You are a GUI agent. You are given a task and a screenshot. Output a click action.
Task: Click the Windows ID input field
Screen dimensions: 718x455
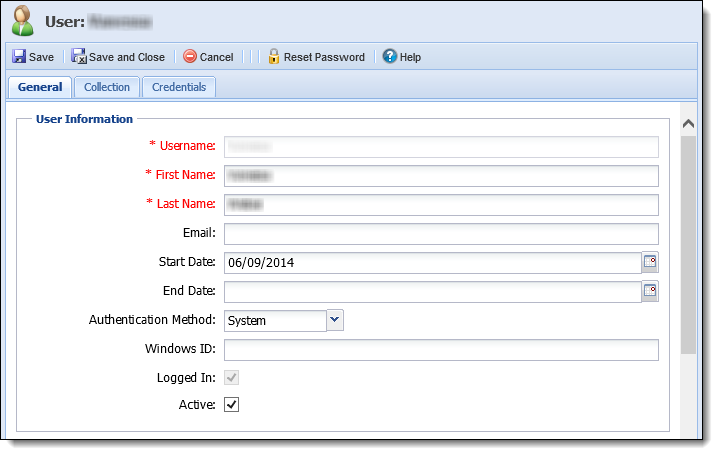tap(441, 350)
